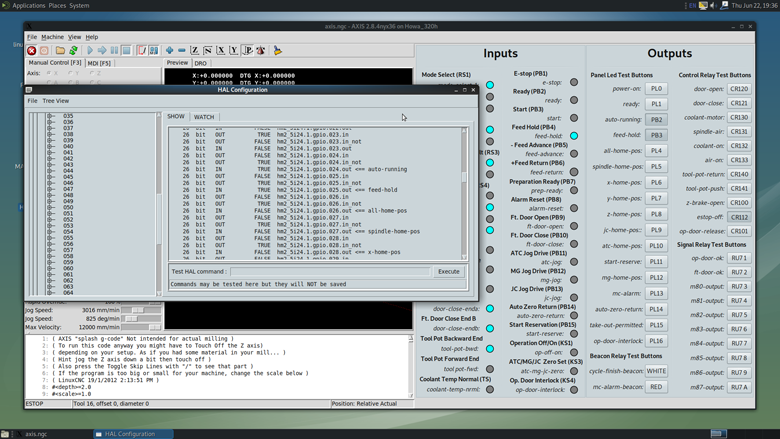Expand tree node 056
This screenshot has height=439, width=780.
(51, 244)
